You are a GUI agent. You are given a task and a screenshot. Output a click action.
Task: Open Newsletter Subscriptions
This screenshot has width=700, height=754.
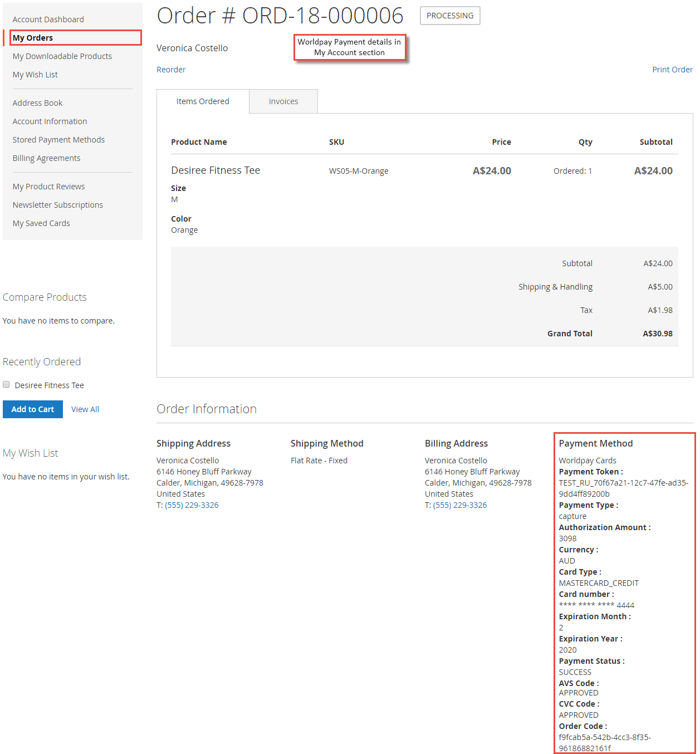tap(57, 204)
